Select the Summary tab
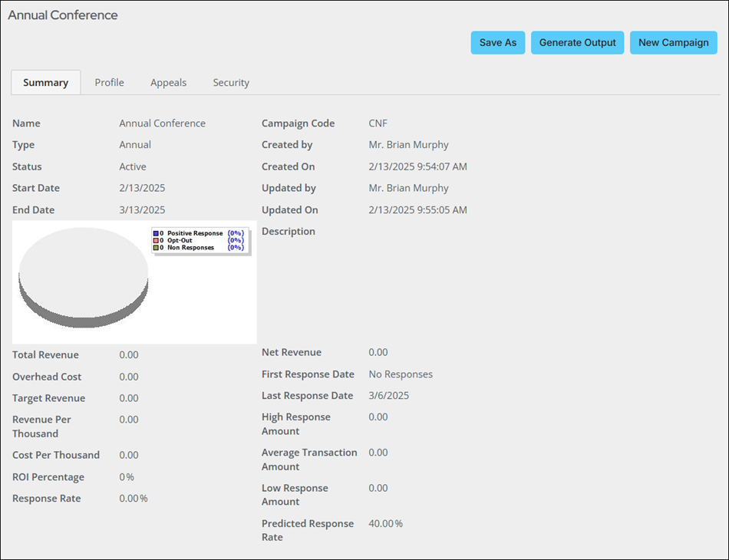Screen dimensions: 729x560 click(x=45, y=83)
